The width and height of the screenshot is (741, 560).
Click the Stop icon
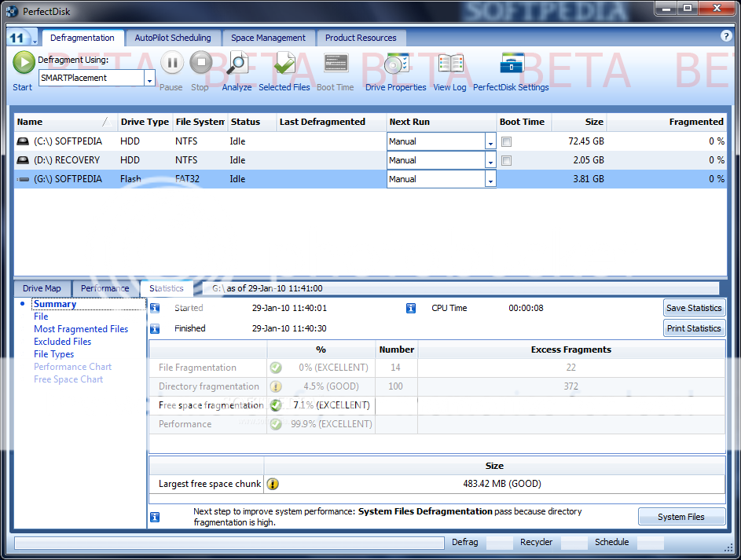point(199,64)
